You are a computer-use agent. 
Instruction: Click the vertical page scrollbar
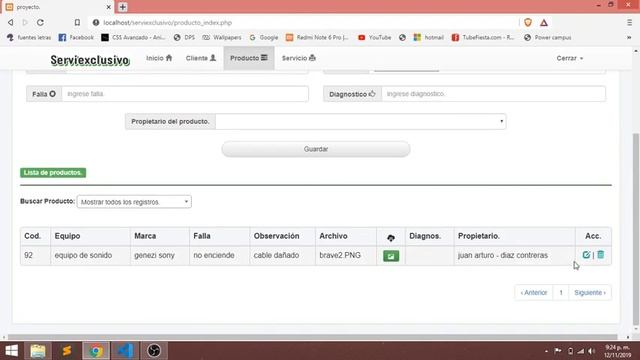pyautogui.click(x=636, y=229)
